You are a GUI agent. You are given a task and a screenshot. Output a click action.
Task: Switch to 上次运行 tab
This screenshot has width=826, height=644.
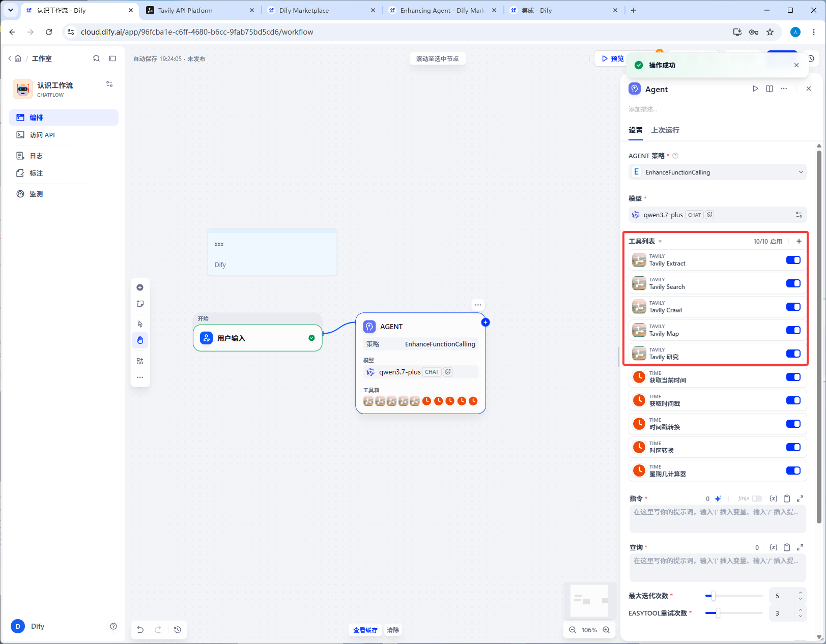(x=665, y=130)
